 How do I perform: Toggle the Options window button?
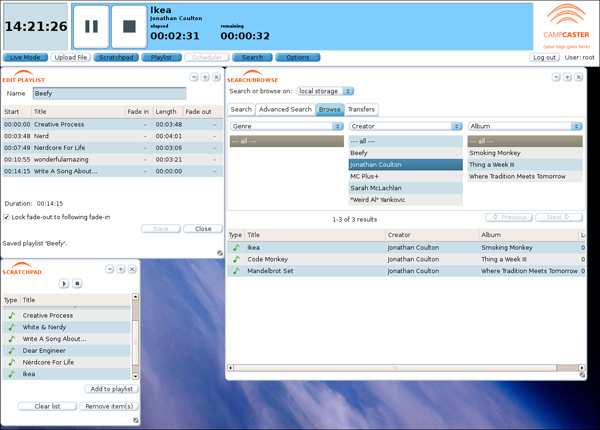(x=298, y=57)
